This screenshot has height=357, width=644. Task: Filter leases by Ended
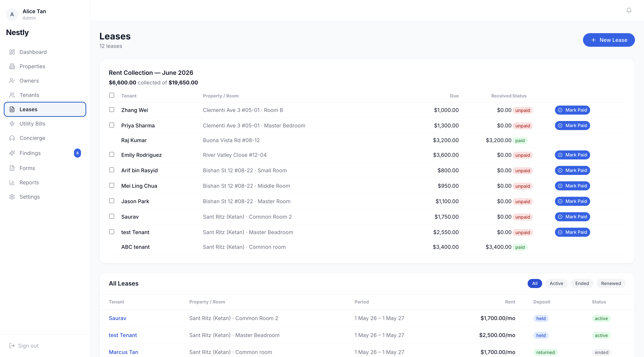pos(582,283)
